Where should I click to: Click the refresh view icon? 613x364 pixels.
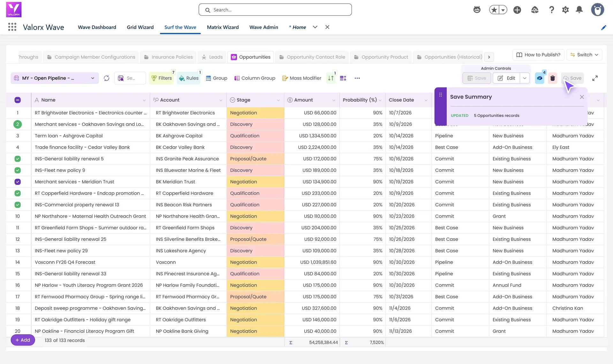[107, 78]
